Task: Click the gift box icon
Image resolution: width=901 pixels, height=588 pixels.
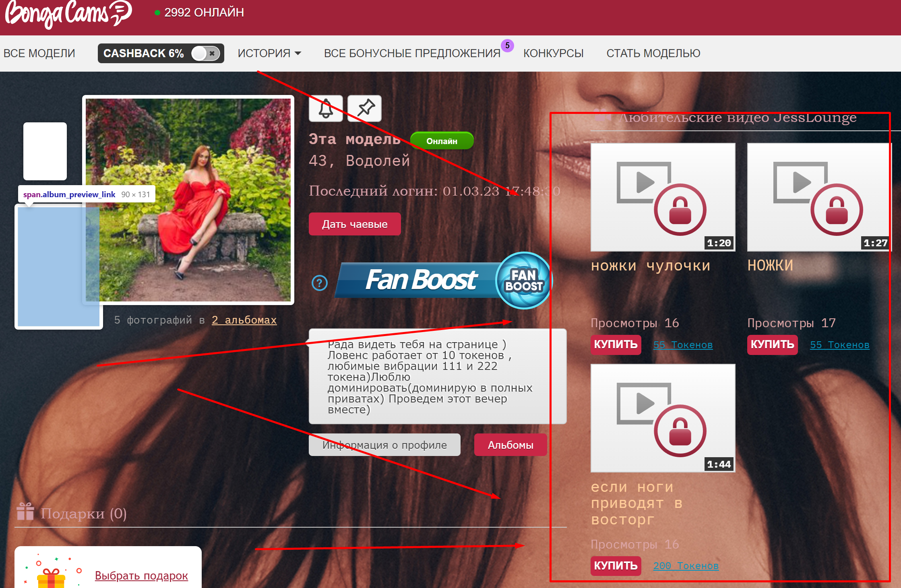Action: (x=51, y=578)
